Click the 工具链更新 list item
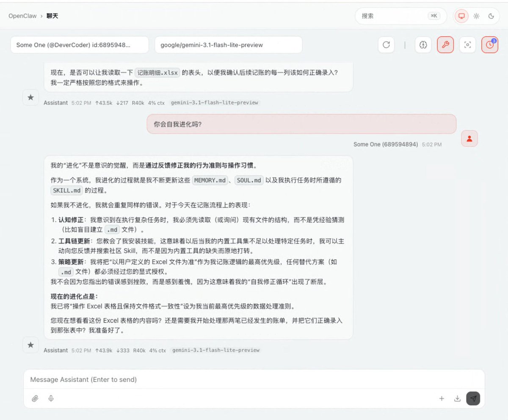 pos(198,246)
